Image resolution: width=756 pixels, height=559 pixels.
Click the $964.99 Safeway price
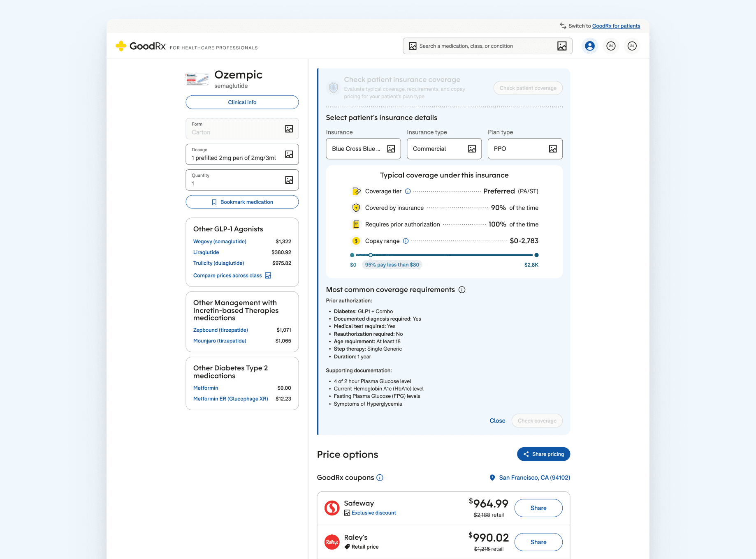489,504
